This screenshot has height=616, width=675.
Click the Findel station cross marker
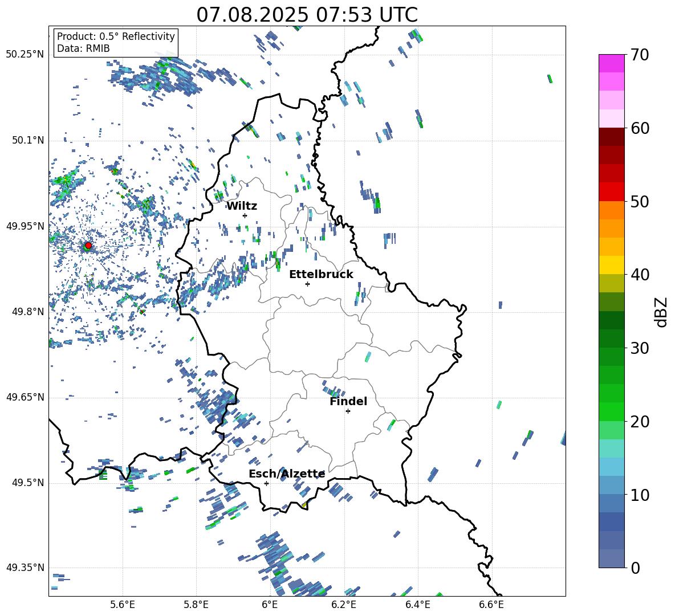[x=348, y=411]
